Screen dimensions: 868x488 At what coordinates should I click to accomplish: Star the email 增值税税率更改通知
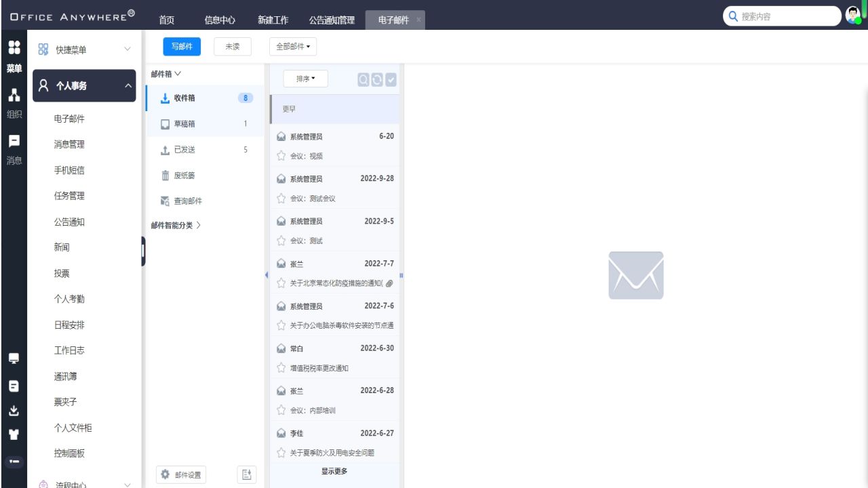click(x=281, y=368)
